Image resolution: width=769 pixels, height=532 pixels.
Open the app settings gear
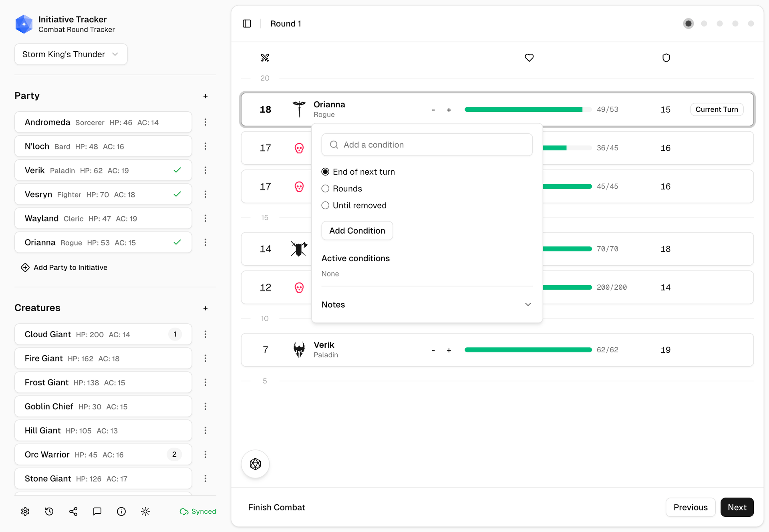click(x=25, y=511)
